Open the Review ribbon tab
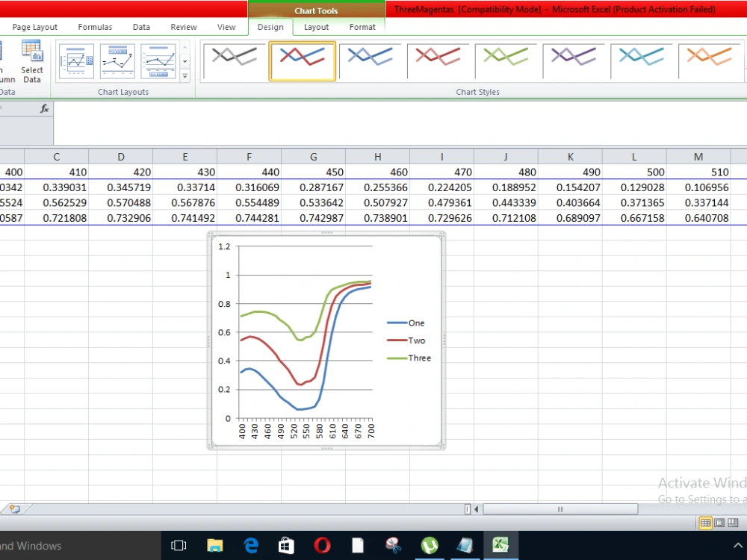Screen dimensions: 747x560 pyautogui.click(x=183, y=27)
